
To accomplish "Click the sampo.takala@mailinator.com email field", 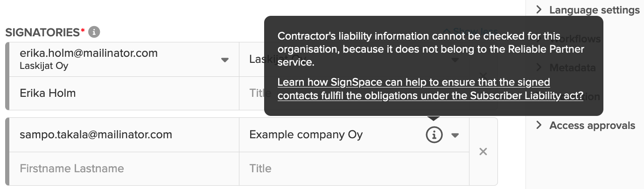I will pos(124,135).
